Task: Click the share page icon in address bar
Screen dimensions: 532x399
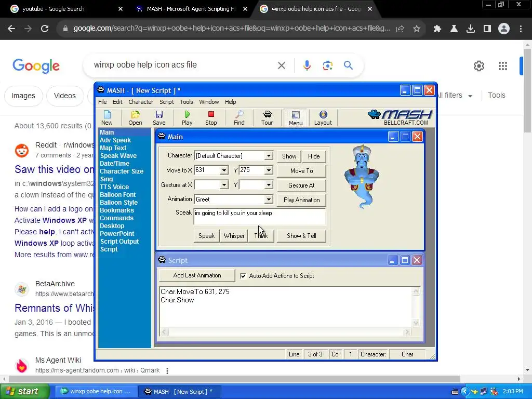Action: click(x=400, y=29)
